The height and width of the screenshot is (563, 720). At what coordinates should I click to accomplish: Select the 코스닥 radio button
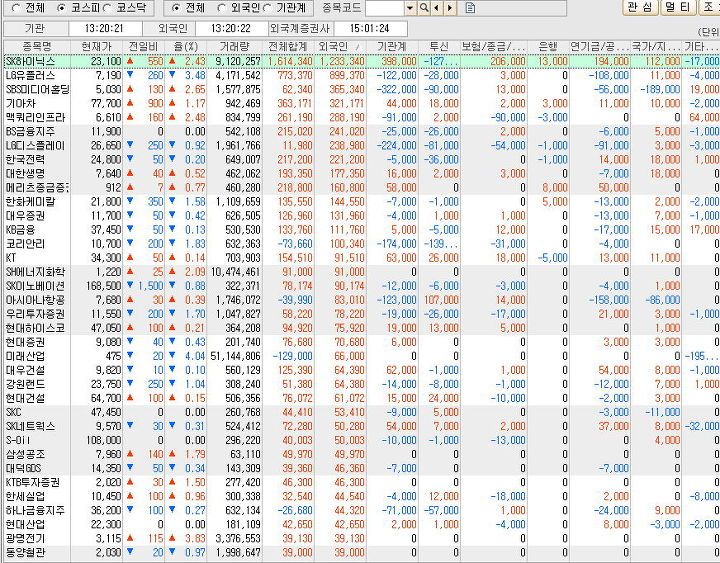(107, 8)
